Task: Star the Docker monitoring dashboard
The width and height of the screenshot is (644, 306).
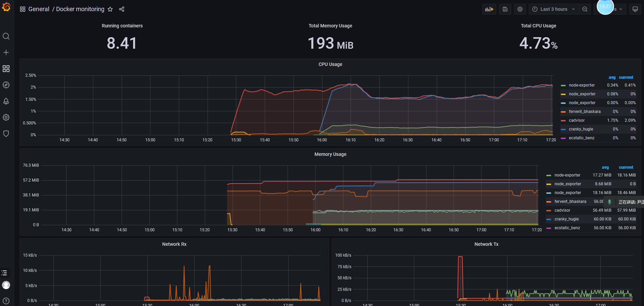Action: click(x=110, y=9)
